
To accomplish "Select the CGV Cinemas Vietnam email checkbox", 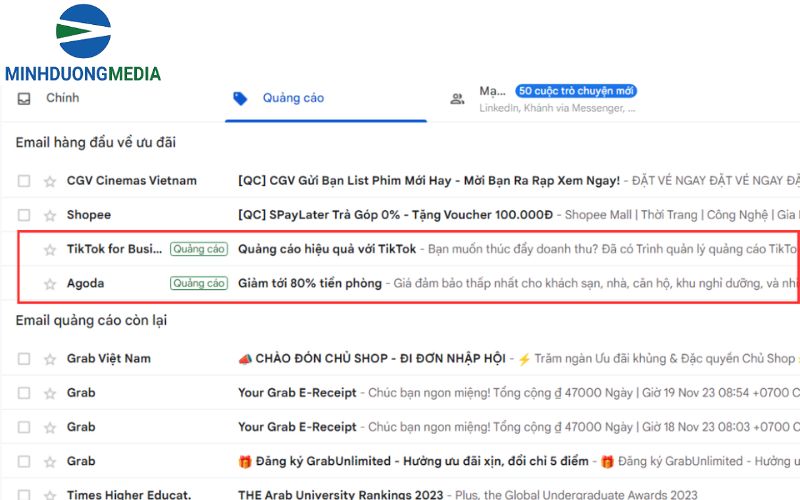I will click(x=24, y=181).
